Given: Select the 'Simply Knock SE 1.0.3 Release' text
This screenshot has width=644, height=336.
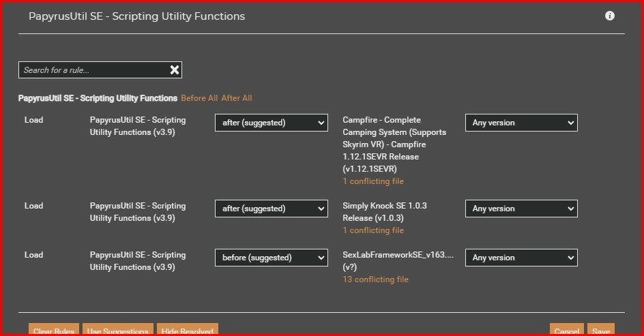Looking at the screenshot, I should click(385, 212).
